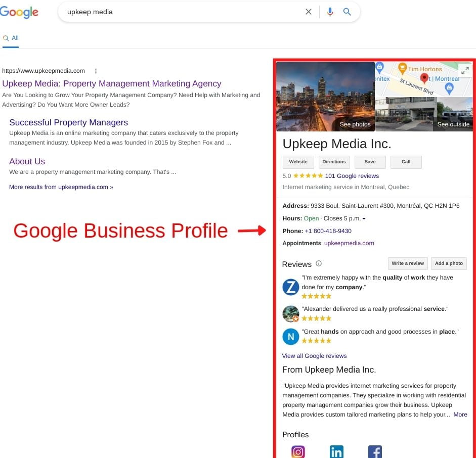Expand description with More link
476x458 pixels.
pyautogui.click(x=460, y=415)
